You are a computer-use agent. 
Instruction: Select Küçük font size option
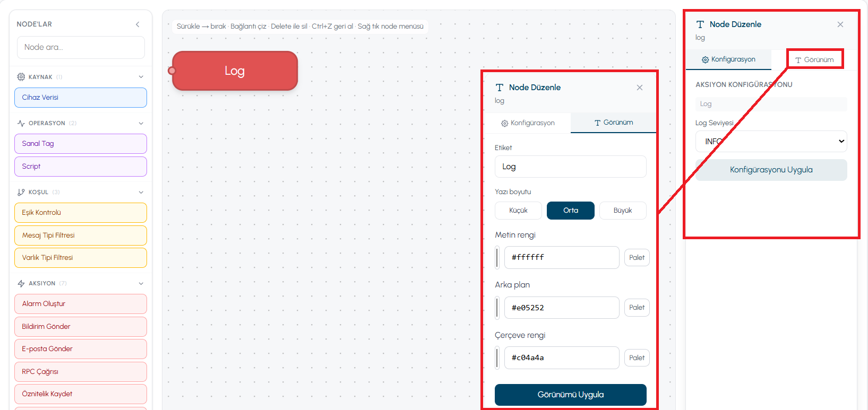click(x=518, y=211)
